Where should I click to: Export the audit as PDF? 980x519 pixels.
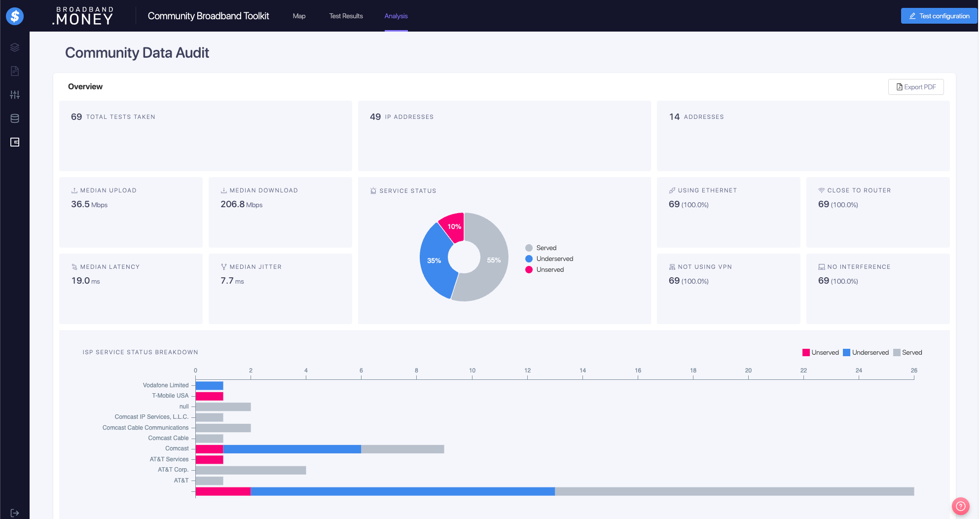(x=916, y=87)
